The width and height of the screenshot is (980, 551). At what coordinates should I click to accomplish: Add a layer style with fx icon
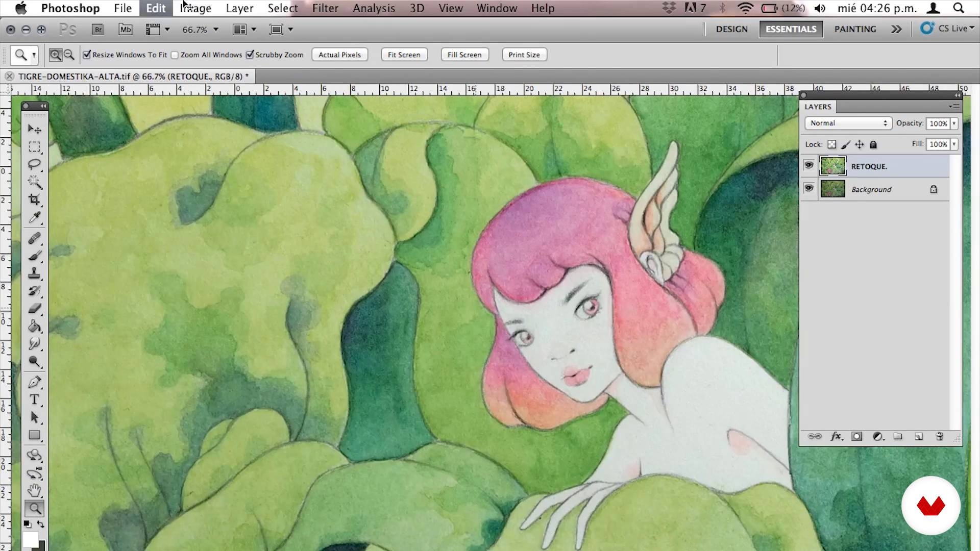(837, 437)
